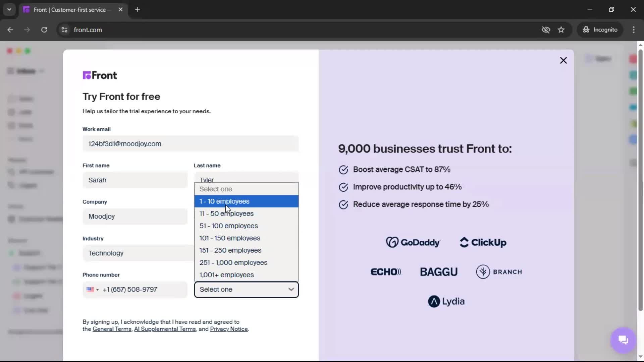Open the country flag selector for phone
The height and width of the screenshot is (362, 644).
[x=93, y=290]
